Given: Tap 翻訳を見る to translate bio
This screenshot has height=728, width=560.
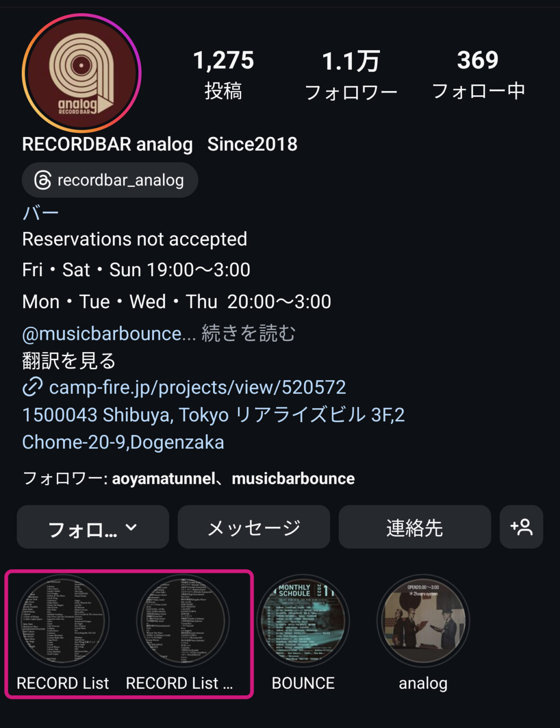Looking at the screenshot, I should coord(69,361).
